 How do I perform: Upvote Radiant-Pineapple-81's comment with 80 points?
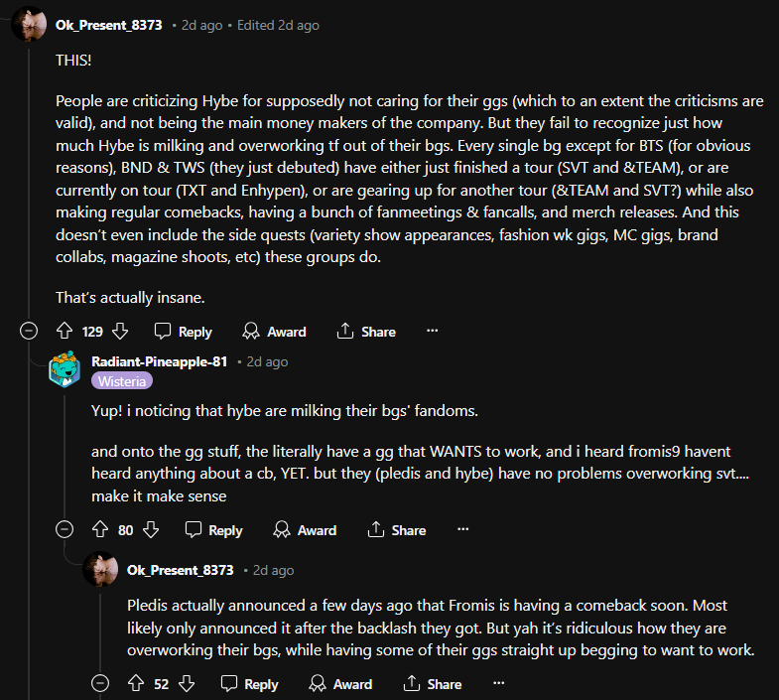point(99,530)
